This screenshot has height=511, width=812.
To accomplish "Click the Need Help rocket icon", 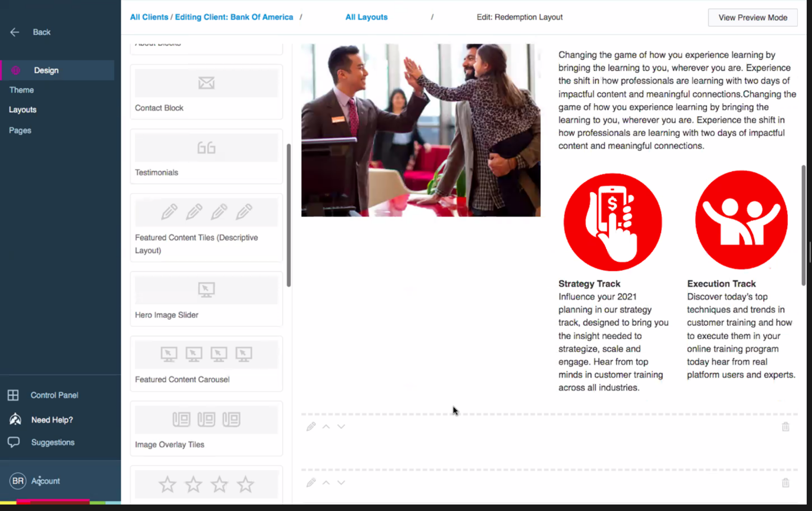I will (15, 420).
